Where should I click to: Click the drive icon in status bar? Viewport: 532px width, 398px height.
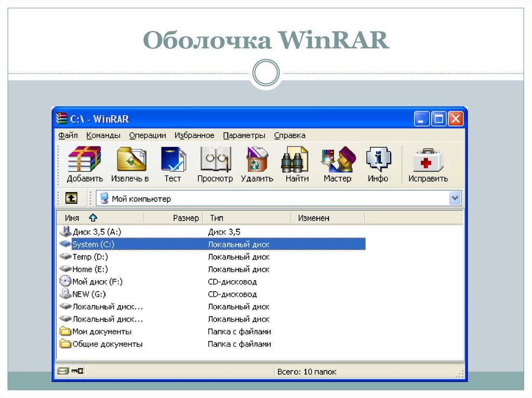[63, 371]
